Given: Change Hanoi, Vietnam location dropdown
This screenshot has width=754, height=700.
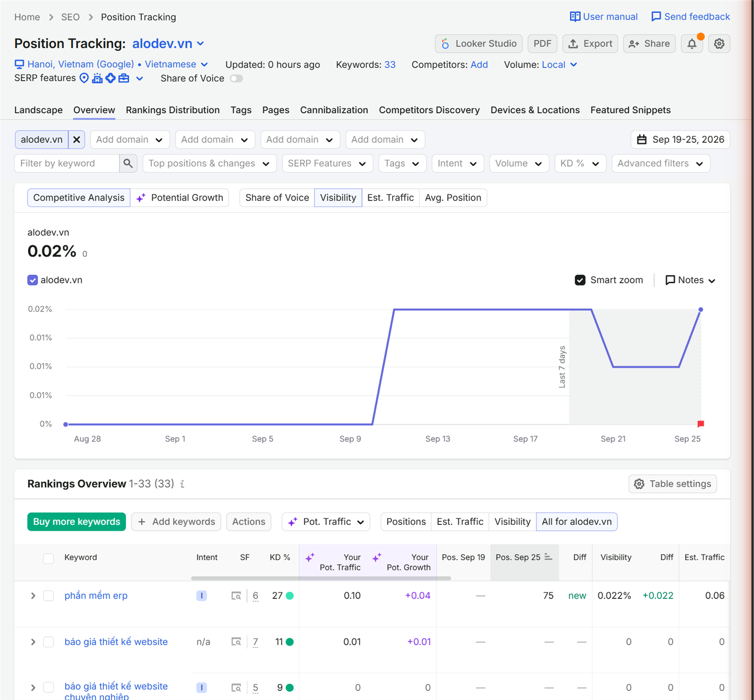Looking at the screenshot, I should coord(111,65).
